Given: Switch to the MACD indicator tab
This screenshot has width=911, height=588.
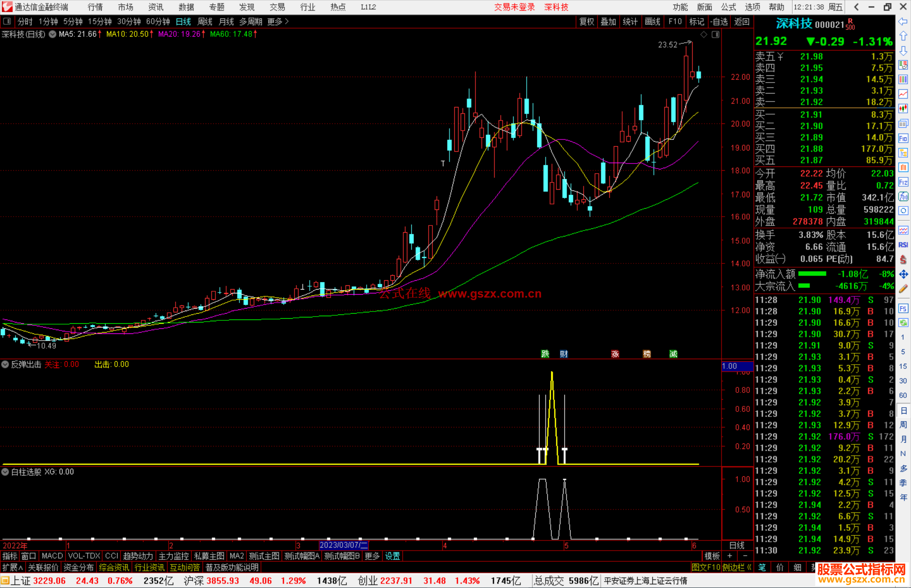Looking at the screenshot, I should (52, 556).
